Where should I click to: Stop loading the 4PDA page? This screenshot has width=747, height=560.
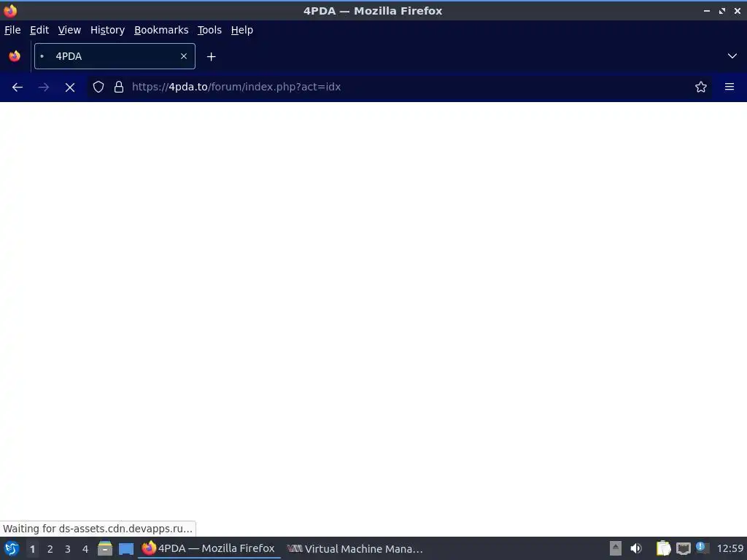pos(70,87)
